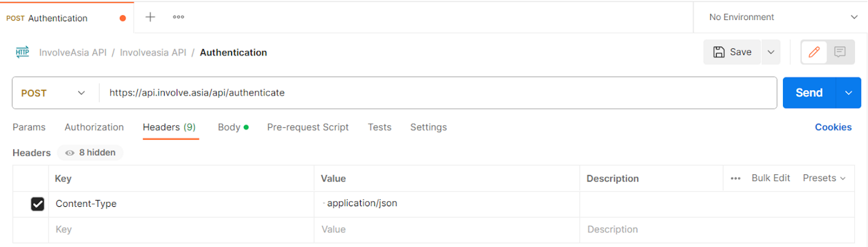Uncheck the Content-Type header checkbox

click(37, 204)
